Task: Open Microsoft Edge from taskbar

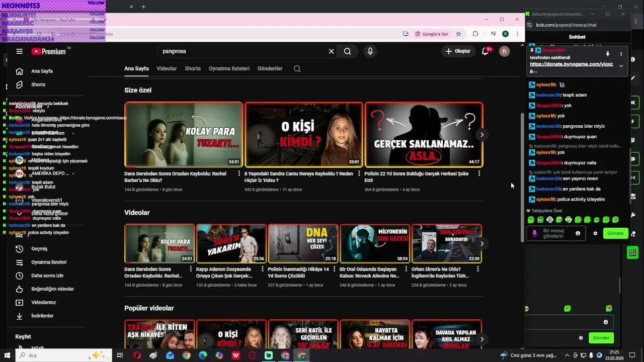Action: [203, 355]
